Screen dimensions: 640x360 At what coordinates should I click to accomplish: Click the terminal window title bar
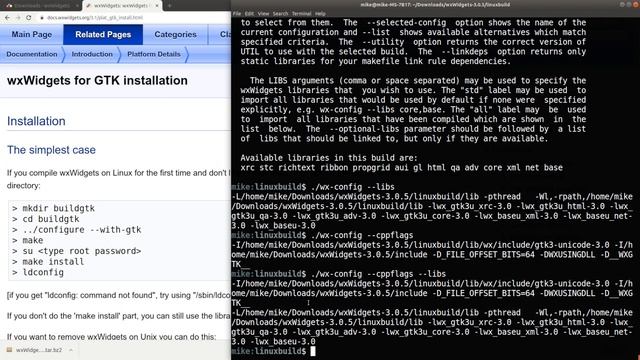coord(435,4)
